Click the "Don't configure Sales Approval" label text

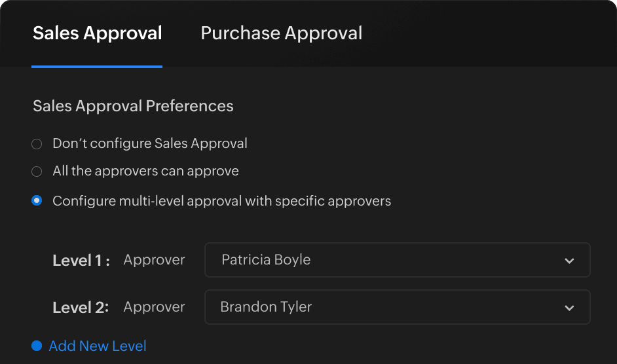150,143
